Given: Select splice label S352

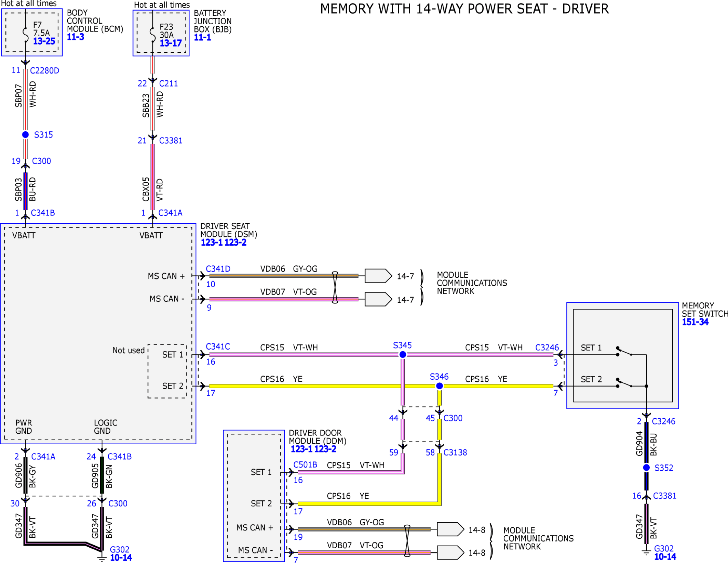Looking at the screenshot, I should (664, 468).
